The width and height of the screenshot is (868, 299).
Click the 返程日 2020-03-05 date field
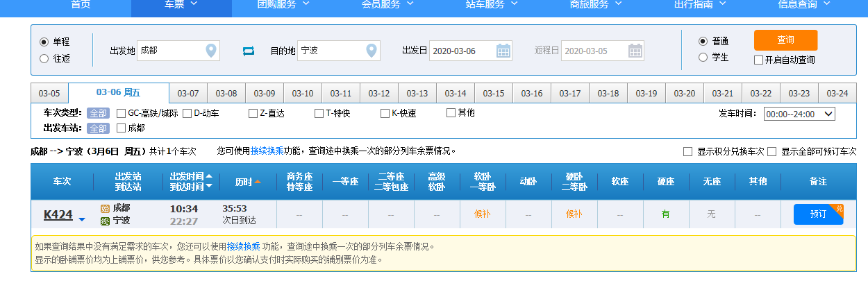coord(603,51)
